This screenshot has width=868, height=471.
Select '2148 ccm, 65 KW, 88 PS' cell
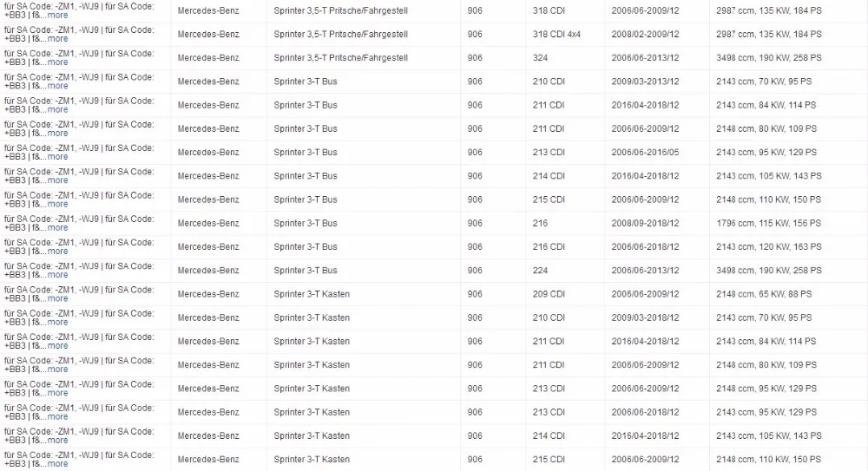coord(764,294)
